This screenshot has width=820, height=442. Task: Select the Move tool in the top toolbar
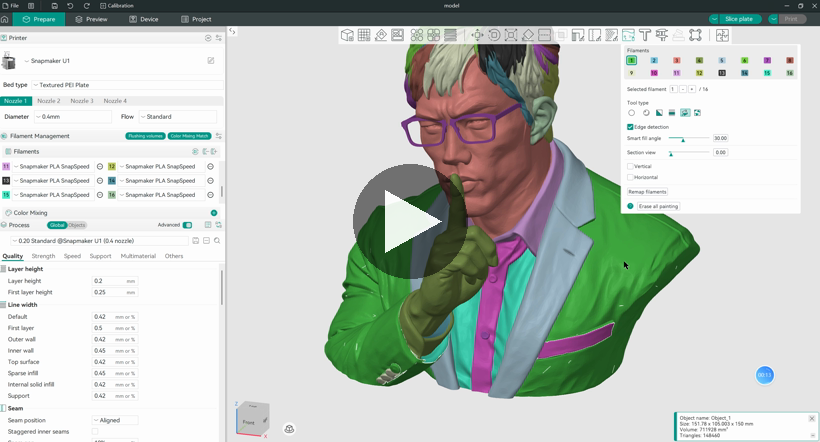(477, 35)
